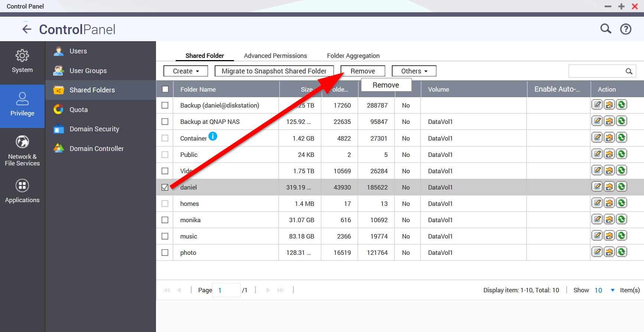Click the page number input field
Screen dimensions: 644x332
pyautogui.click(x=226, y=290)
